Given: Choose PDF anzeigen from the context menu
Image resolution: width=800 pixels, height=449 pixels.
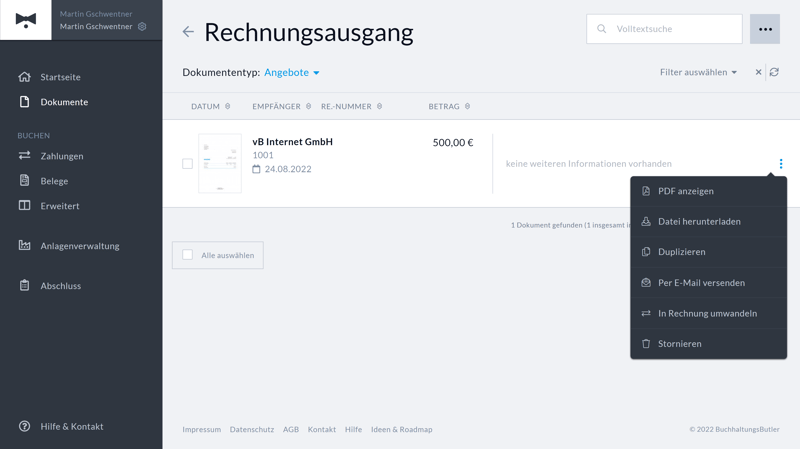Looking at the screenshot, I should 685,191.
